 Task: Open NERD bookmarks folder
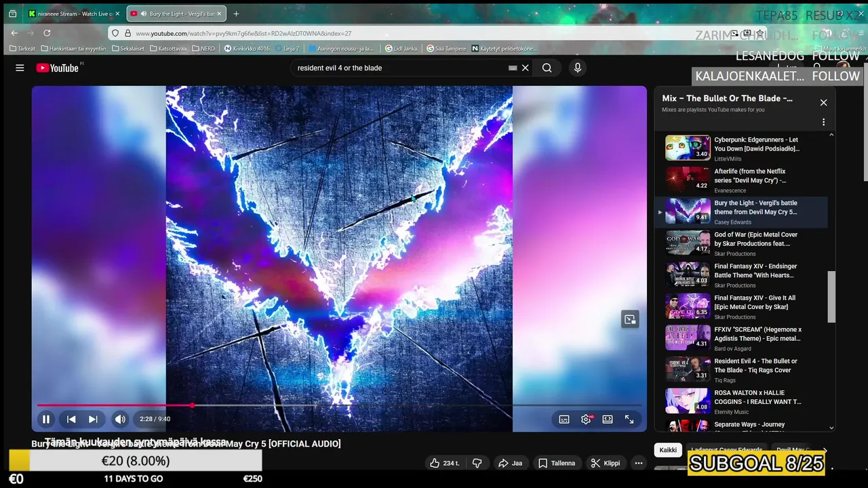(204, 49)
